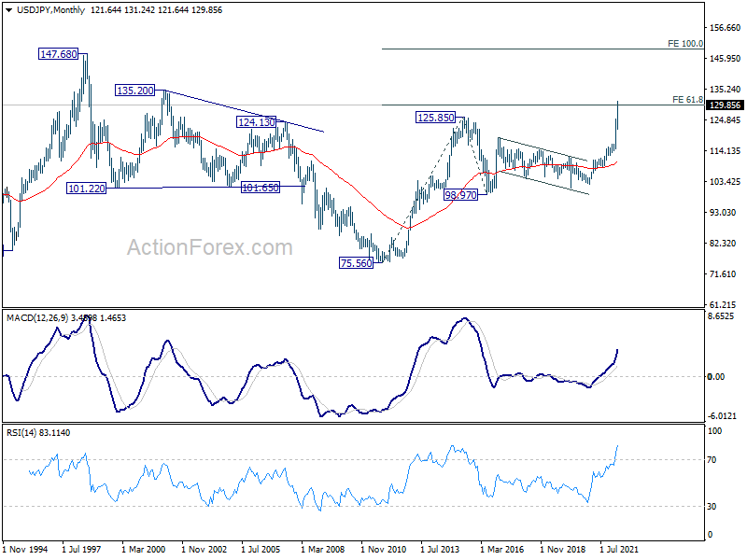The height and width of the screenshot is (560, 747).
Task: Click the 135.240 price axis value
Action: click(726, 90)
